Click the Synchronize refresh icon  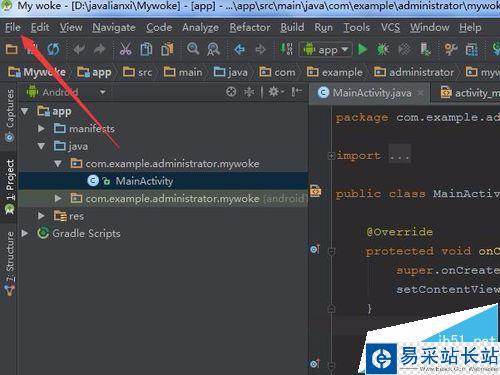(53, 49)
